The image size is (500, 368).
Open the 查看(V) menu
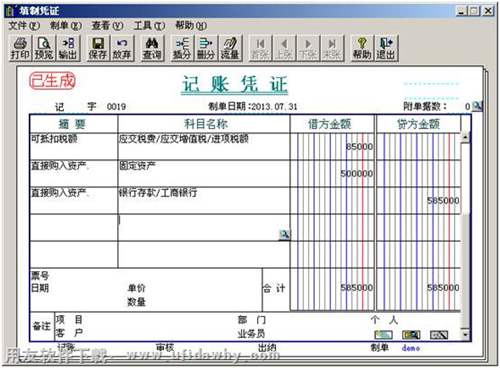tap(107, 26)
